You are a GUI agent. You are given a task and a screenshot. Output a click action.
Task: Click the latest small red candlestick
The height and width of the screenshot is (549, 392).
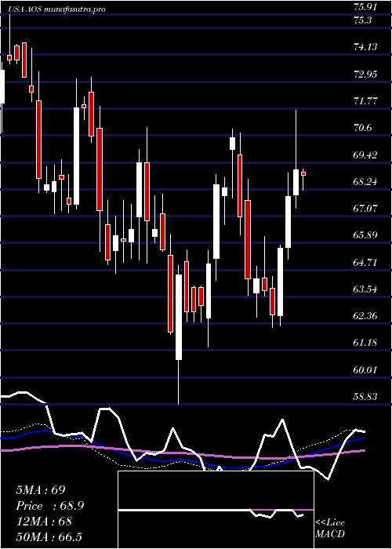[x=303, y=173]
